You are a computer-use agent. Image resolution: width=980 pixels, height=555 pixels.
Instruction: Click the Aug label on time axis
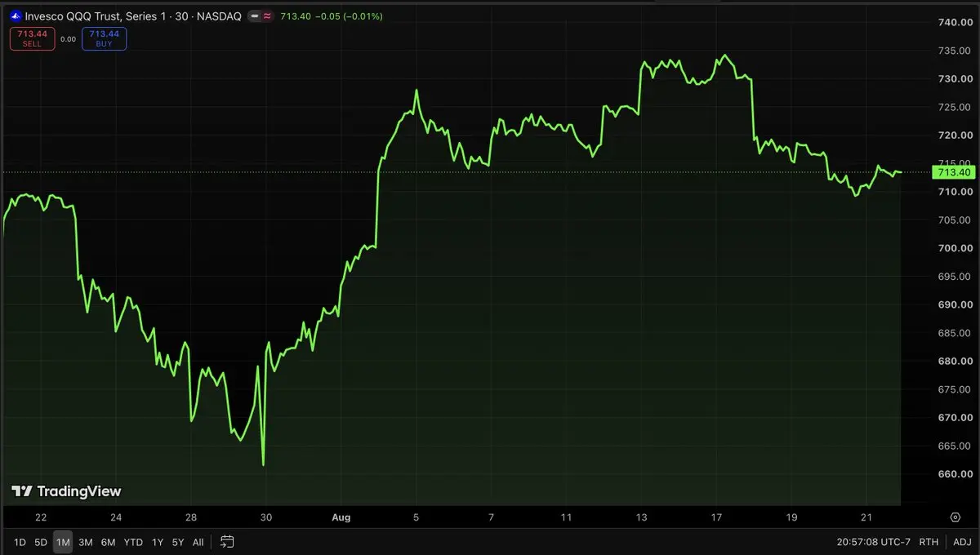tap(341, 517)
